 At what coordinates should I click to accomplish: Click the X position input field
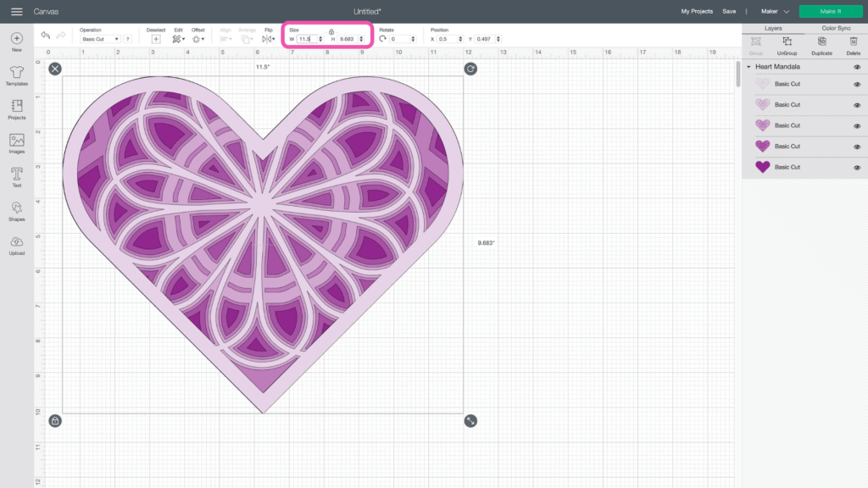[x=448, y=39]
